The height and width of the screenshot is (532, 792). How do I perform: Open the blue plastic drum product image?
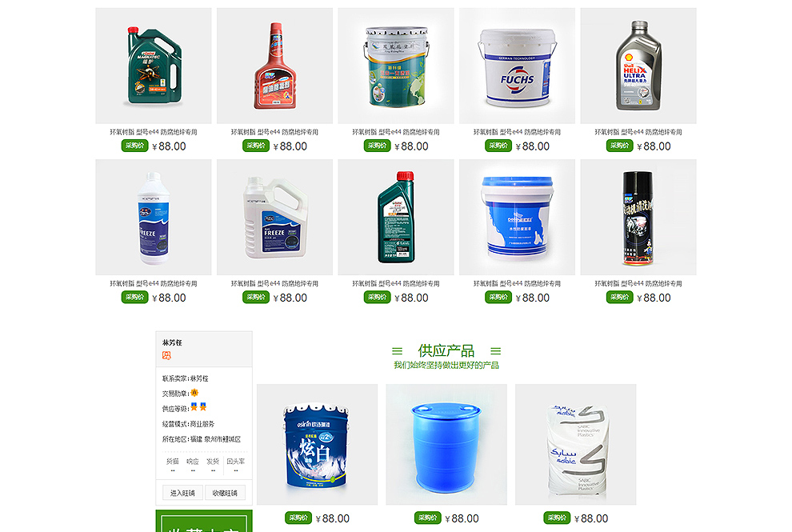pyautogui.click(x=446, y=445)
